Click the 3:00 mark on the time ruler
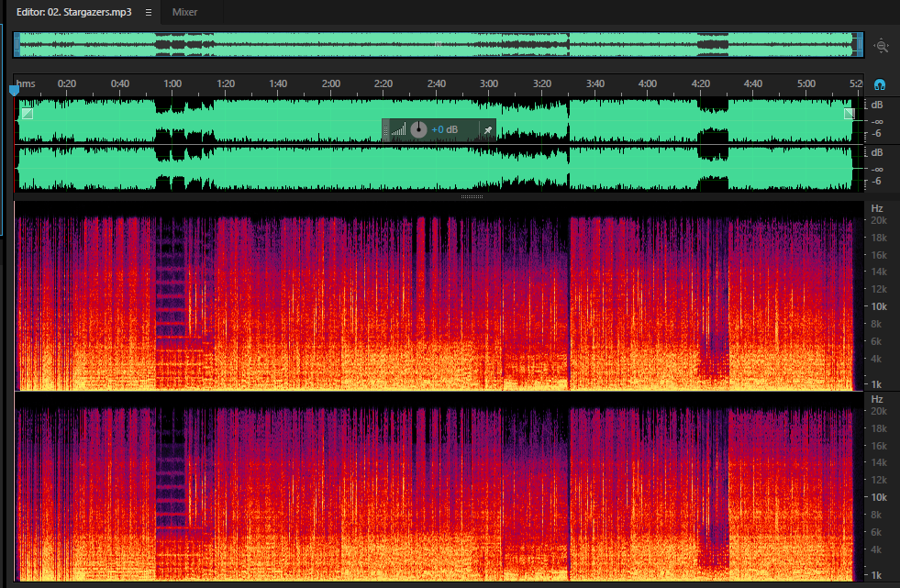Viewport: 900px width, 588px height. tap(489, 83)
